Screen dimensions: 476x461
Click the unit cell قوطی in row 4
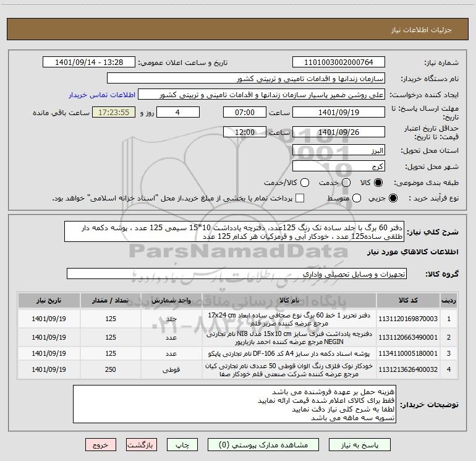click(x=171, y=370)
